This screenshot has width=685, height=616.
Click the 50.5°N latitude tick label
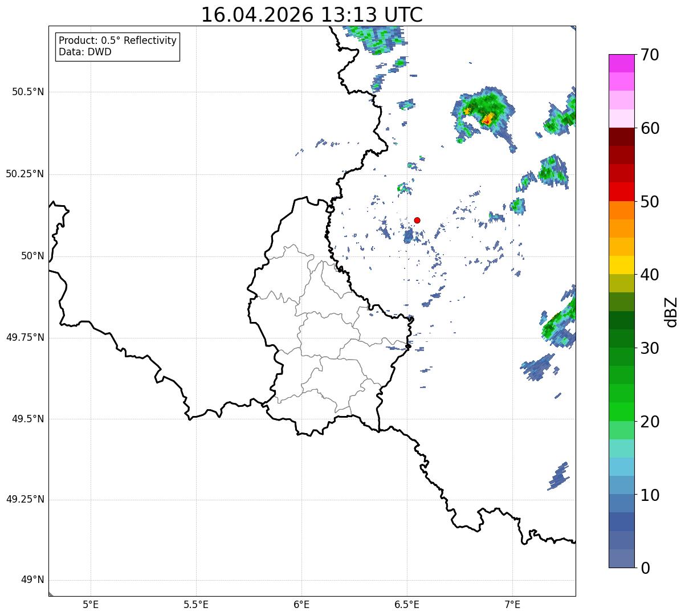pos(28,92)
